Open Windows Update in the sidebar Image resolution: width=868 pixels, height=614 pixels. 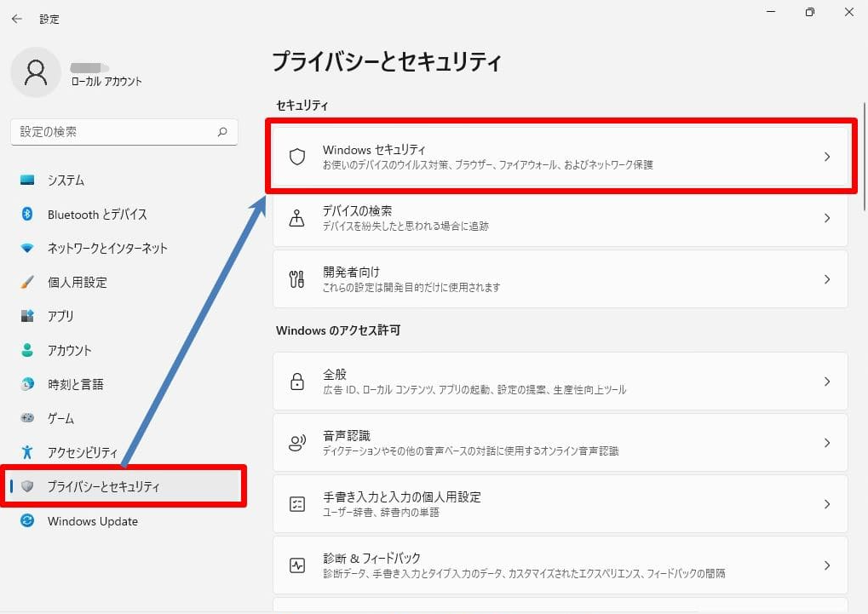(x=124, y=520)
